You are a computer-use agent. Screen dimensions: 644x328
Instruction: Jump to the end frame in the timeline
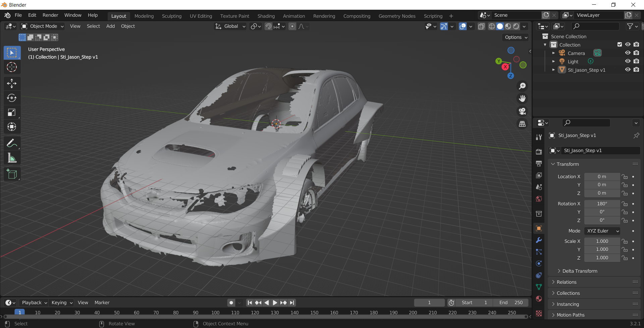292,303
